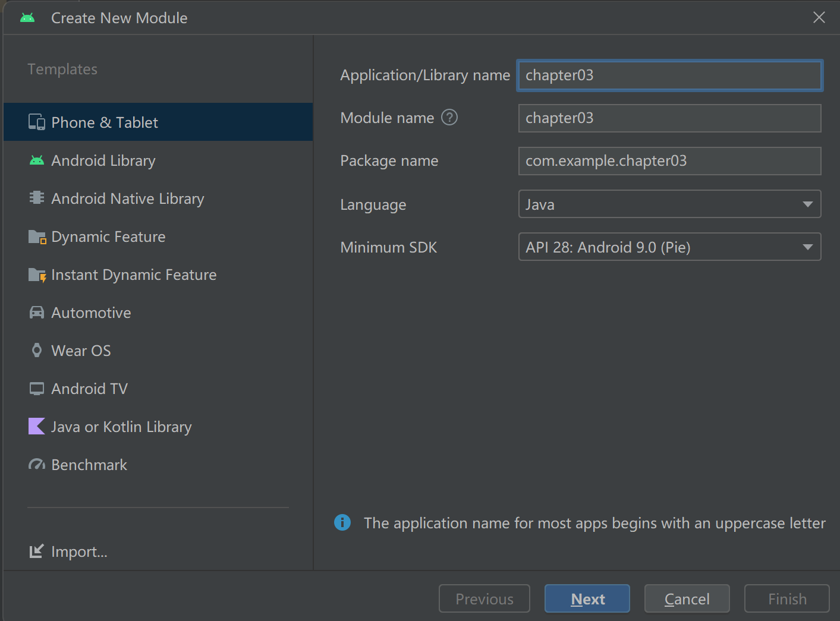Close the Create New Module dialog
The height and width of the screenshot is (621, 840).
[819, 17]
